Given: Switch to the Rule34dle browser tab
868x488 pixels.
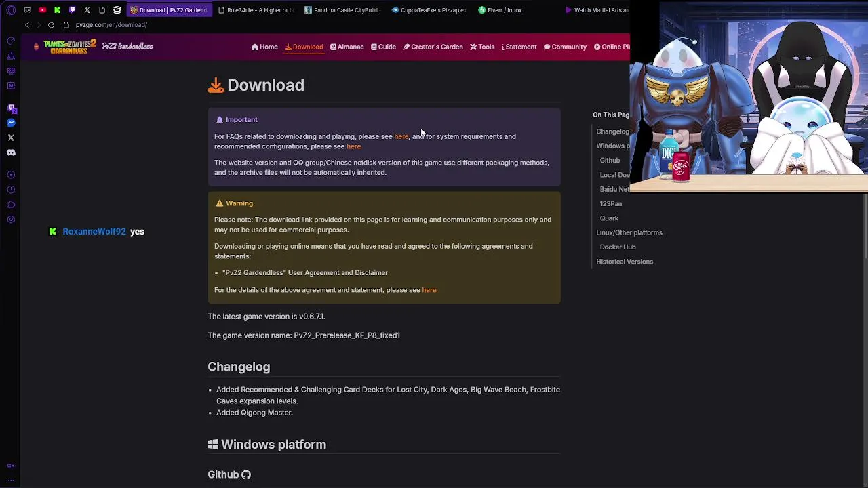Looking at the screenshot, I should (x=256, y=10).
